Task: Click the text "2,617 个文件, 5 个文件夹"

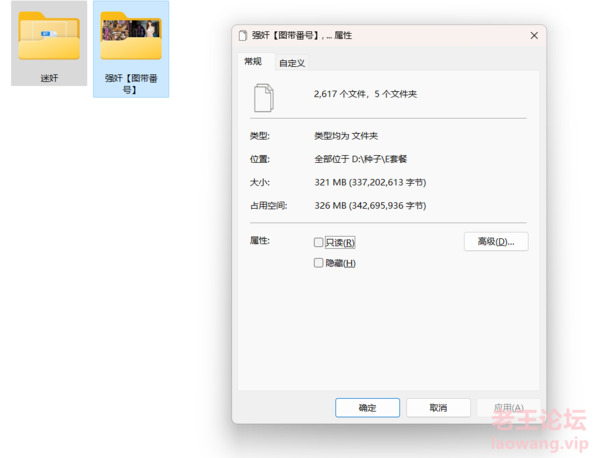Action: click(365, 94)
